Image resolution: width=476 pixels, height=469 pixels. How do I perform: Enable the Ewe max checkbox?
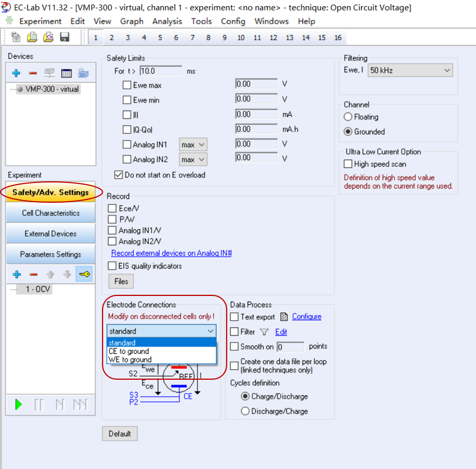tap(127, 85)
